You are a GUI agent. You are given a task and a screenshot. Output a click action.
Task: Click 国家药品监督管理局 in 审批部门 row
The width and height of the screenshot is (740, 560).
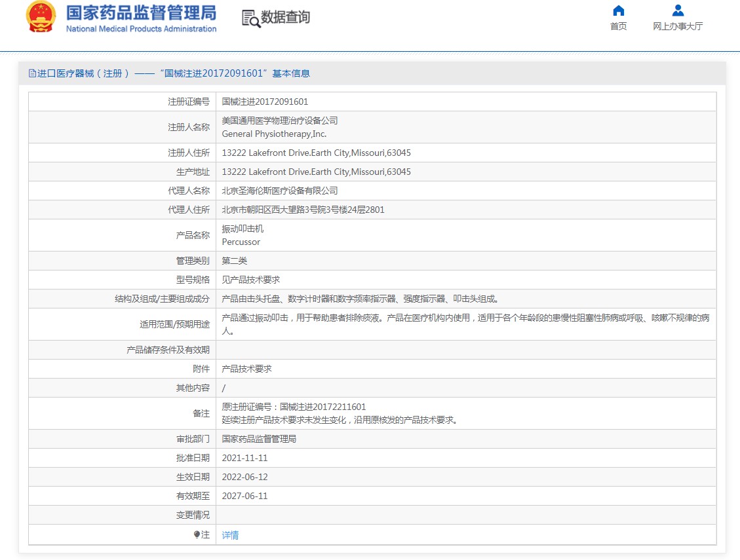pyautogui.click(x=259, y=439)
